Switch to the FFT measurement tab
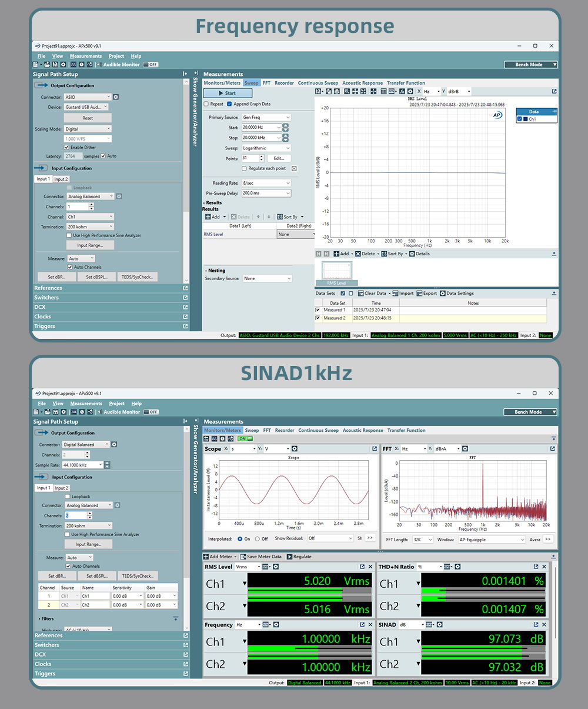 (x=268, y=82)
